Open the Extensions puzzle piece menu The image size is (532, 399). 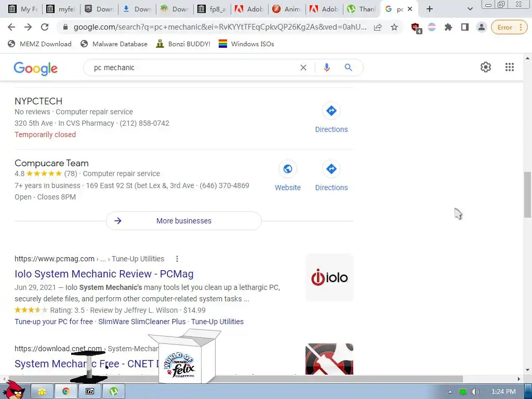point(448,27)
